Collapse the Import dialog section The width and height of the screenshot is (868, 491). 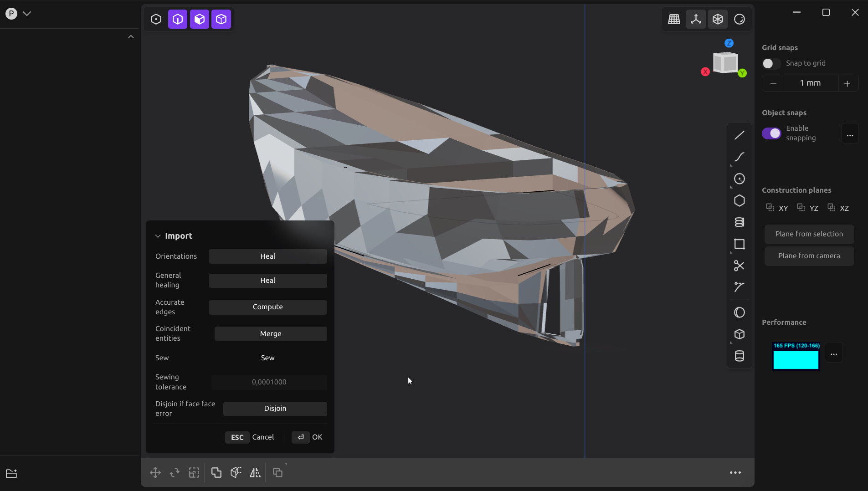click(158, 236)
